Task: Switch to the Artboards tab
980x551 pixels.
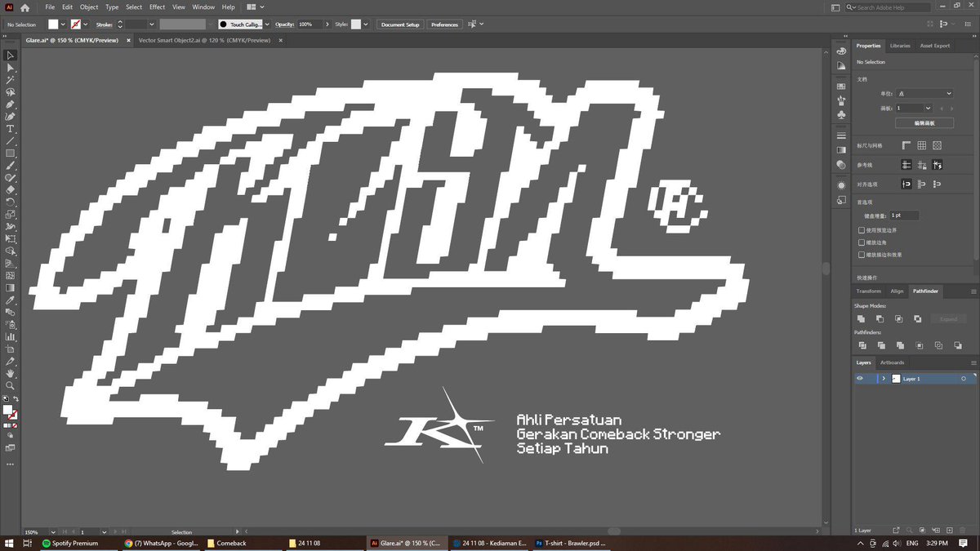Action: 892,362
